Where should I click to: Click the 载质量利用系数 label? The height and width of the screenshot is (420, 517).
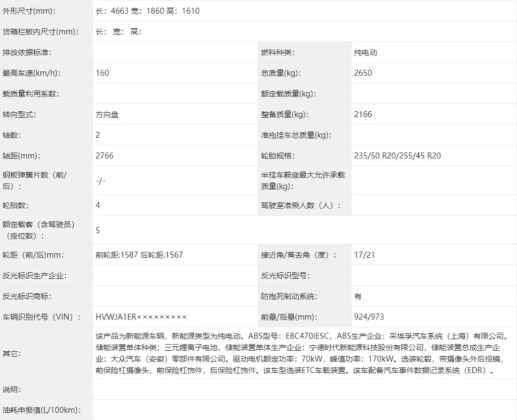click(31, 94)
